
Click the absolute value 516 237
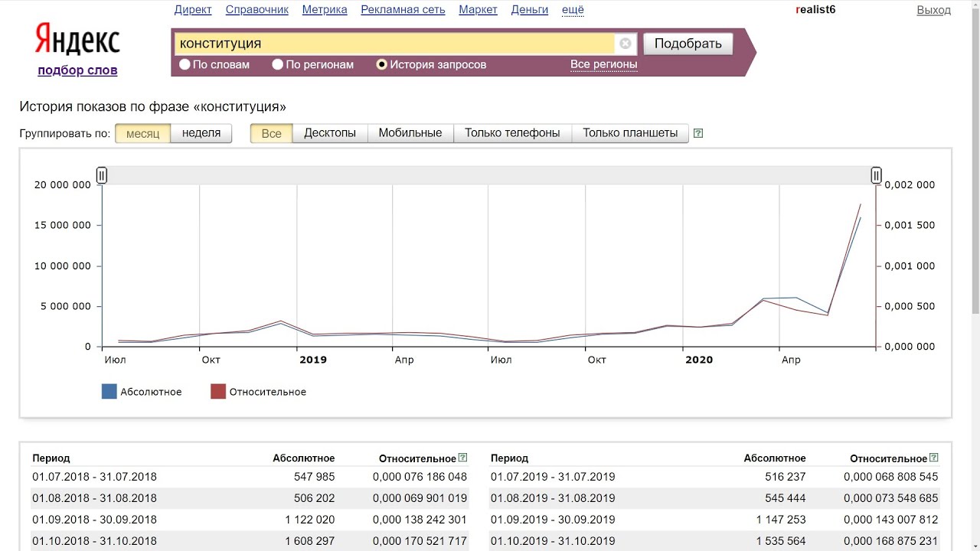coord(785,477)
